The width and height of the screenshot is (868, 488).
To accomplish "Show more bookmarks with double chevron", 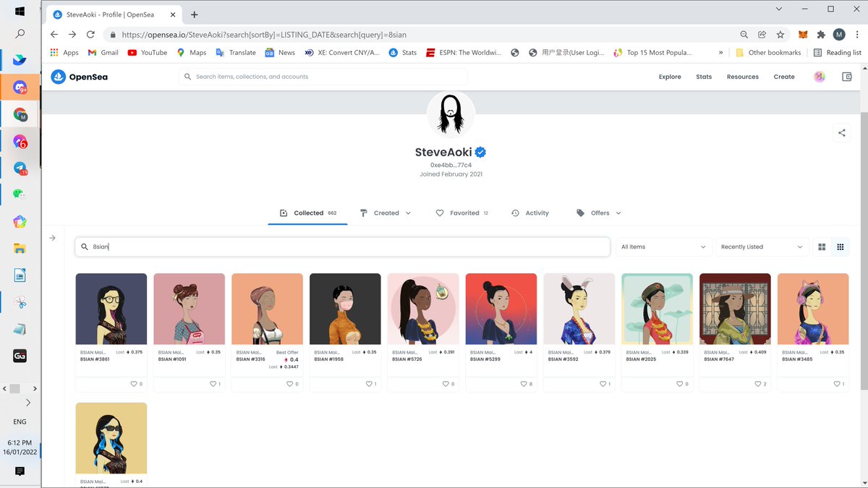I will [x=720, y=52].
